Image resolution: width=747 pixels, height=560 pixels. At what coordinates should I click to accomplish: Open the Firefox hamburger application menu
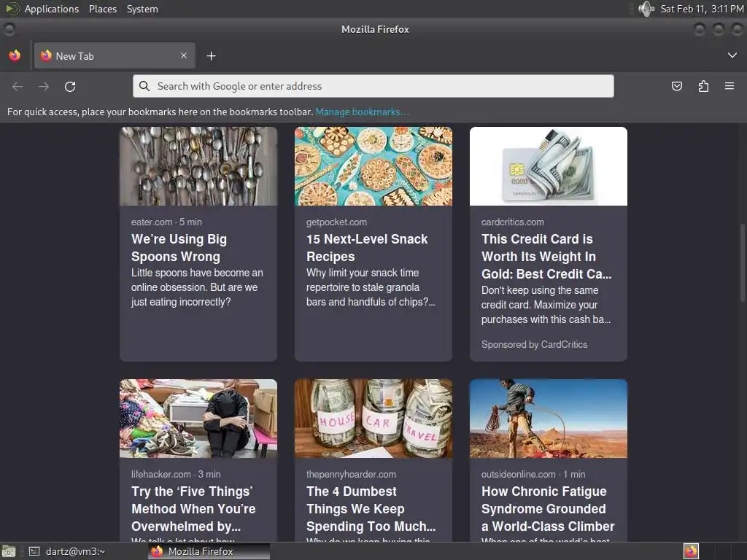729,86
